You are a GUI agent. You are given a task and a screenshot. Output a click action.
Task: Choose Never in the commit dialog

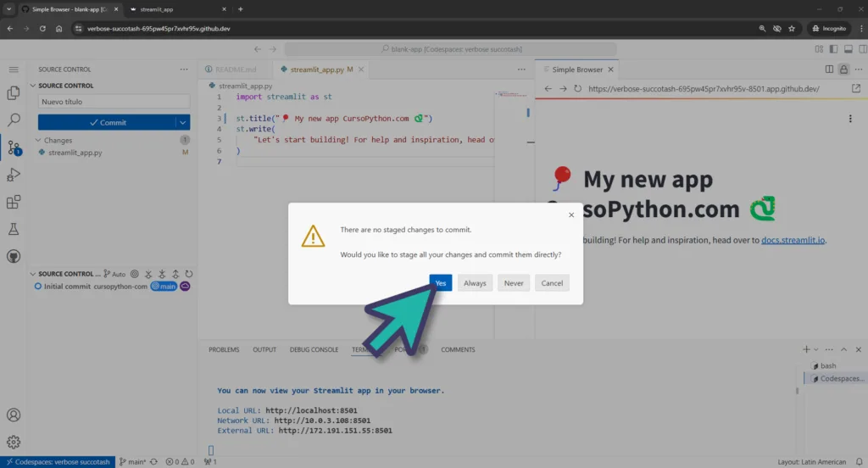coord(514,283)
